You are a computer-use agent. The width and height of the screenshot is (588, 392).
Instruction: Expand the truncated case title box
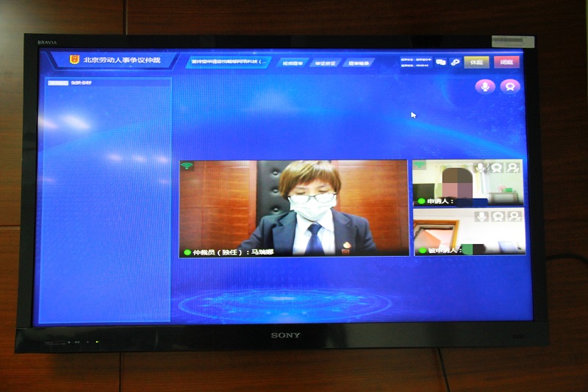click(229, 62)
